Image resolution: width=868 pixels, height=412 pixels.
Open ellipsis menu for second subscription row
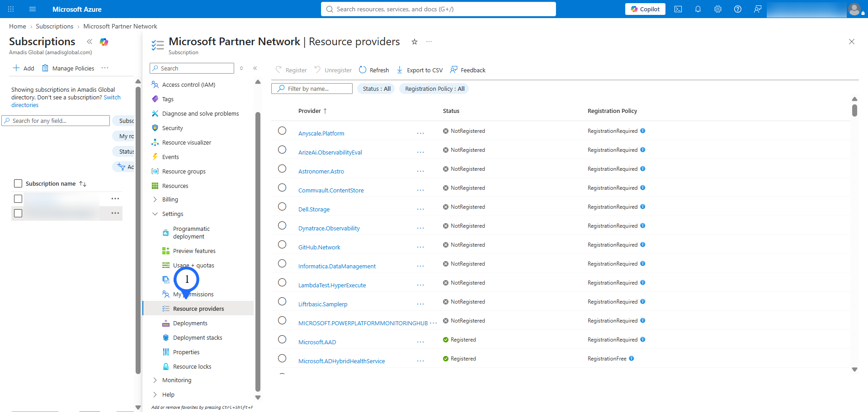tap(115, 213)
